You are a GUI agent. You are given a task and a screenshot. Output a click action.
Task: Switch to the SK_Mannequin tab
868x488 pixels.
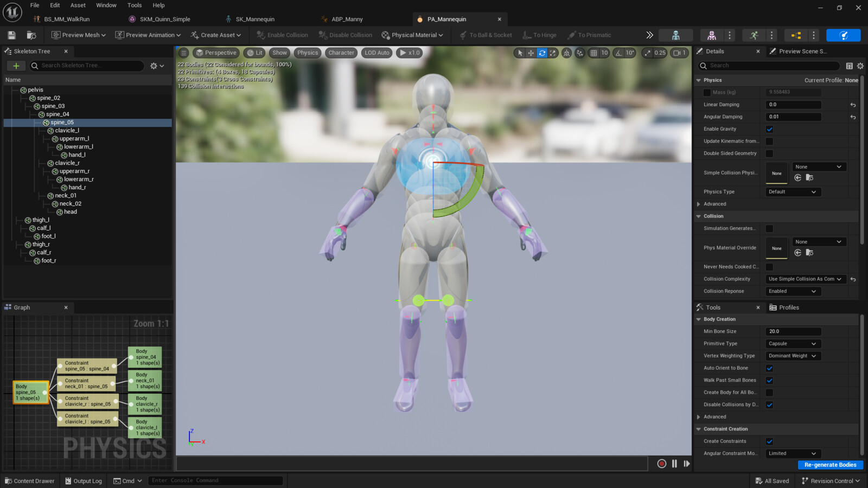tap(255, 19)
